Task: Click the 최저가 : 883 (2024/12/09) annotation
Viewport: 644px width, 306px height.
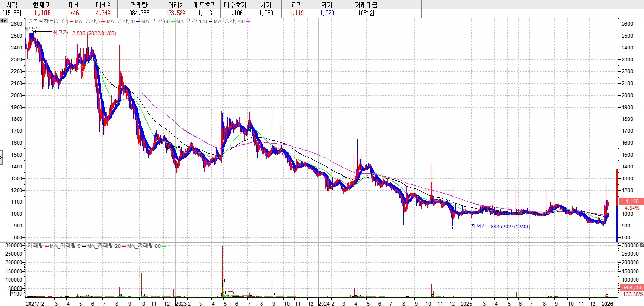Action: [500, 227]
